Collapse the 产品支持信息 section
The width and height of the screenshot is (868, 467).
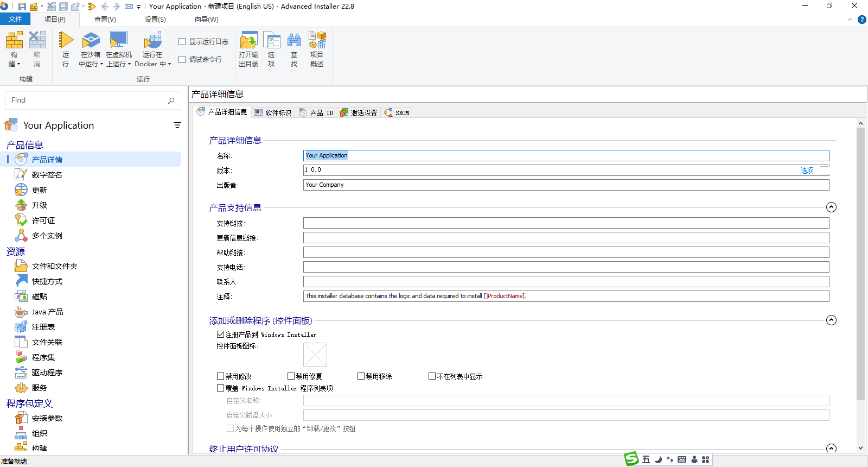831,207
